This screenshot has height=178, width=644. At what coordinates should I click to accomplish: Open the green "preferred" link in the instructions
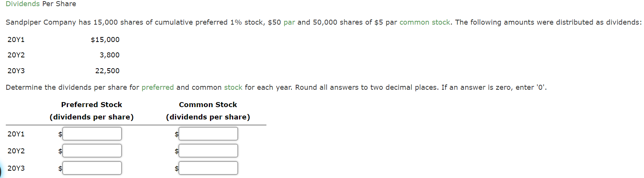tap(158, 87)
